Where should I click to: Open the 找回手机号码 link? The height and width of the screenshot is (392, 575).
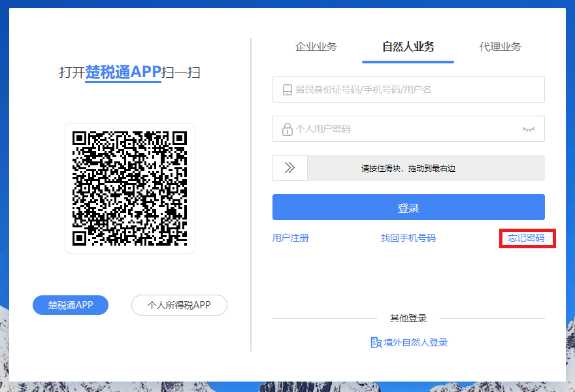click(x=408, y=238)
